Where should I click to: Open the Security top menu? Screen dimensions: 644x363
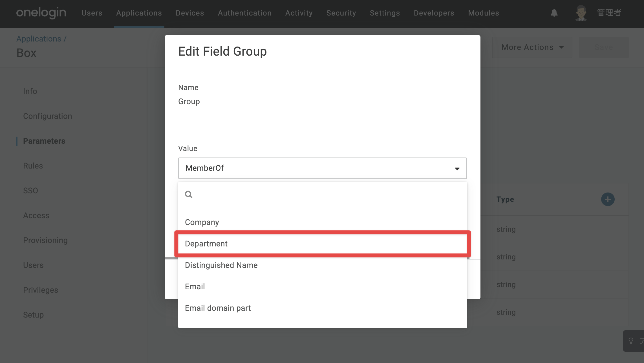(341, 13)
